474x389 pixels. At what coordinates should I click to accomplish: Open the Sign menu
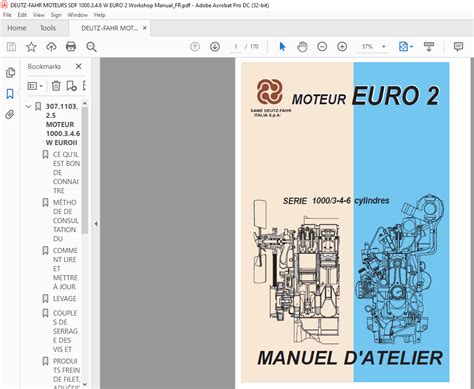(x=56, y=15)
